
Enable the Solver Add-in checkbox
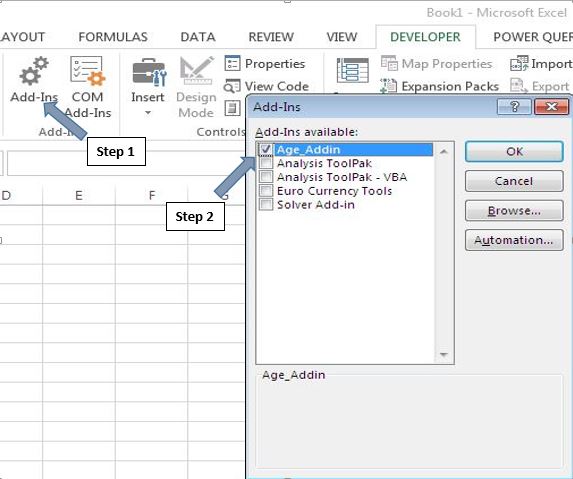(266, 205)
